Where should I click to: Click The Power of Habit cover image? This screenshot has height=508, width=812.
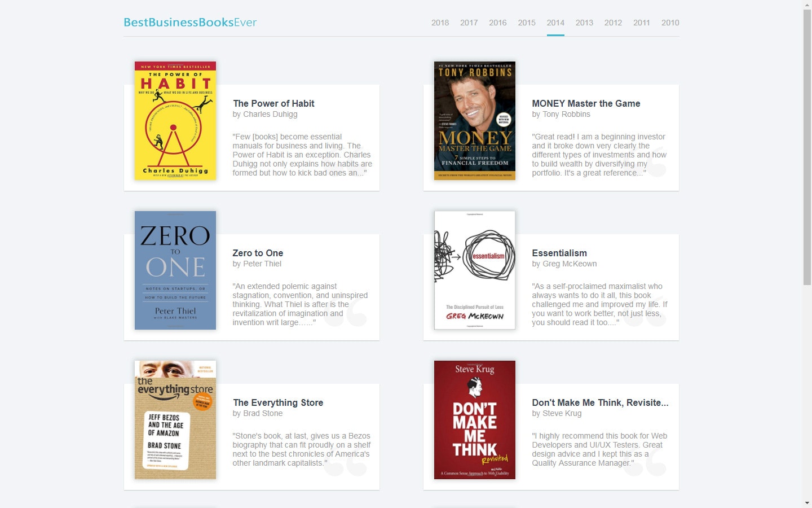[x=175, y=120]
